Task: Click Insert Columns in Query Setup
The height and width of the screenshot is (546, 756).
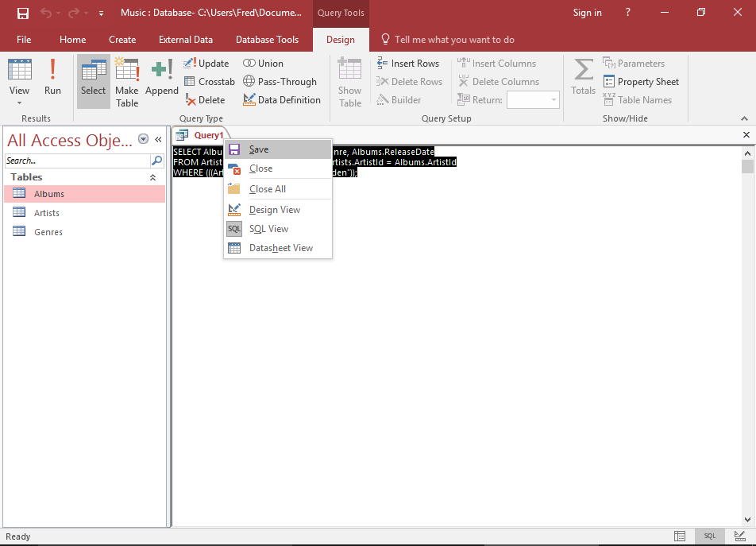Action: click(496, 64)
